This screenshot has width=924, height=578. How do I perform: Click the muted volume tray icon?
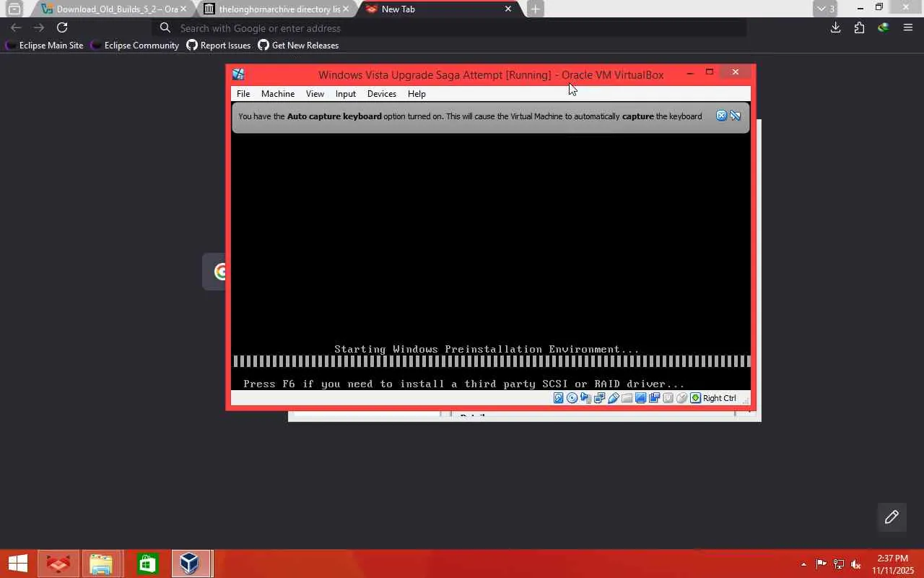(x=856, y=564)
